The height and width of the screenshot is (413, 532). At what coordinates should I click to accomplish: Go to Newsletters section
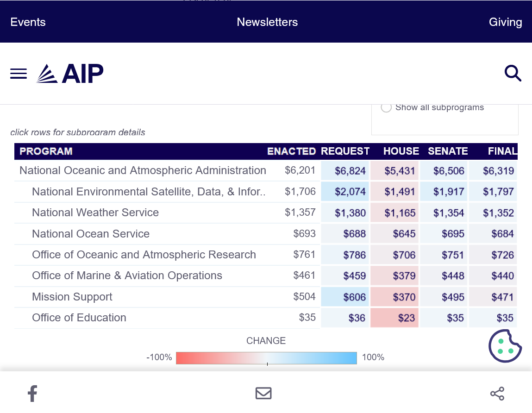267,22
